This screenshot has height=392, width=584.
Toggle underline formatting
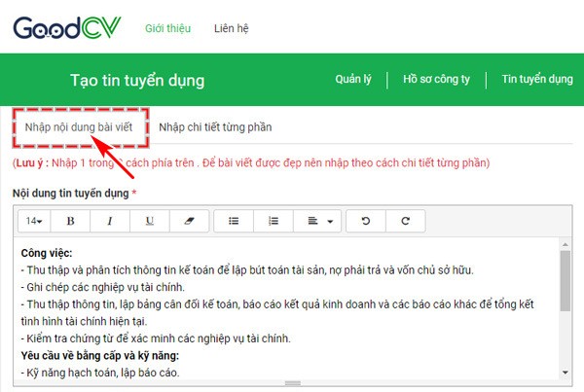point(150,221)
